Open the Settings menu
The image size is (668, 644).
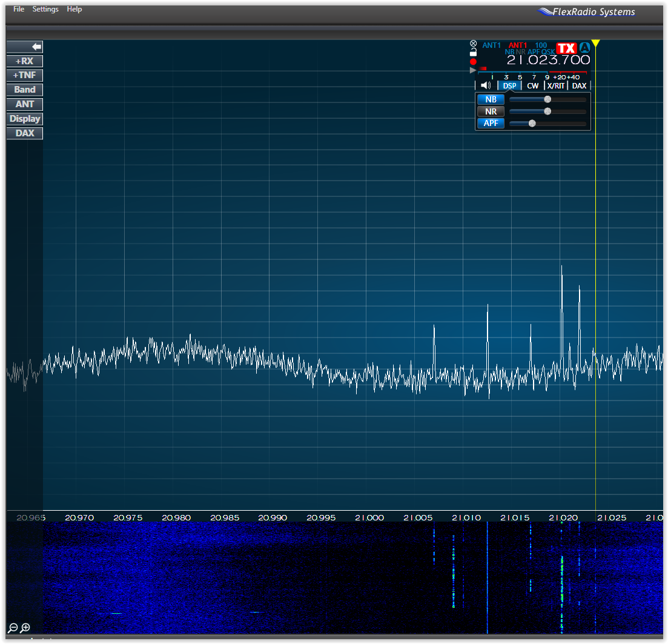(45, 8)
